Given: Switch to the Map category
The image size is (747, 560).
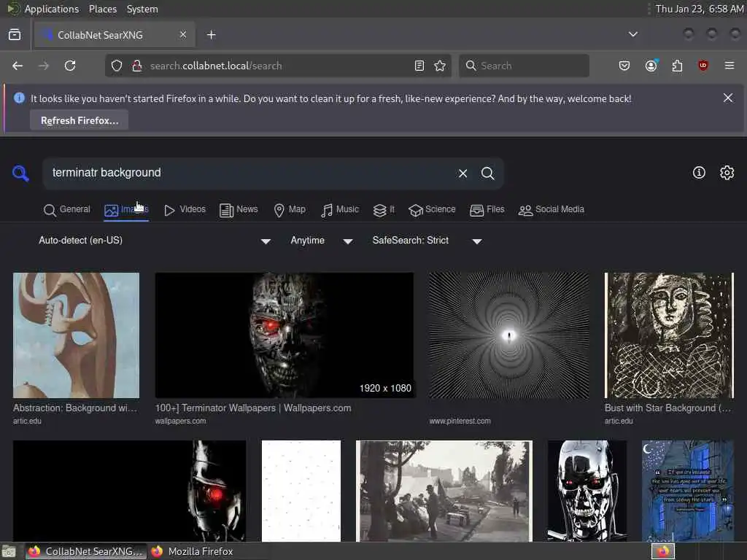Looking at the screenshot, I should [x=290, y=209].
